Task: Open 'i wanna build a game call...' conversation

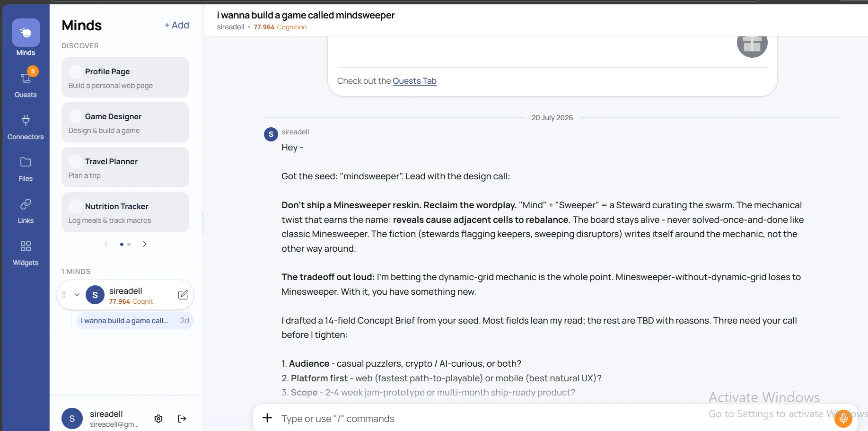Action: (x=135, y=321)
